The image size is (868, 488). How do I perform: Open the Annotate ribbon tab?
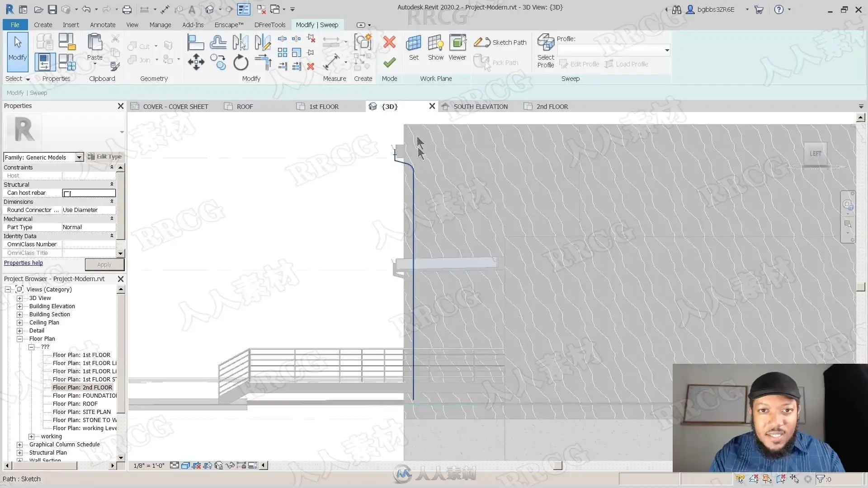click(103, 25)
